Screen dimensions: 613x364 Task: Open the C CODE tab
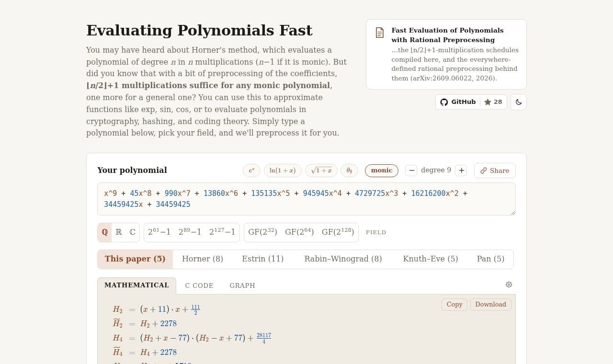(x=199, y=285)
